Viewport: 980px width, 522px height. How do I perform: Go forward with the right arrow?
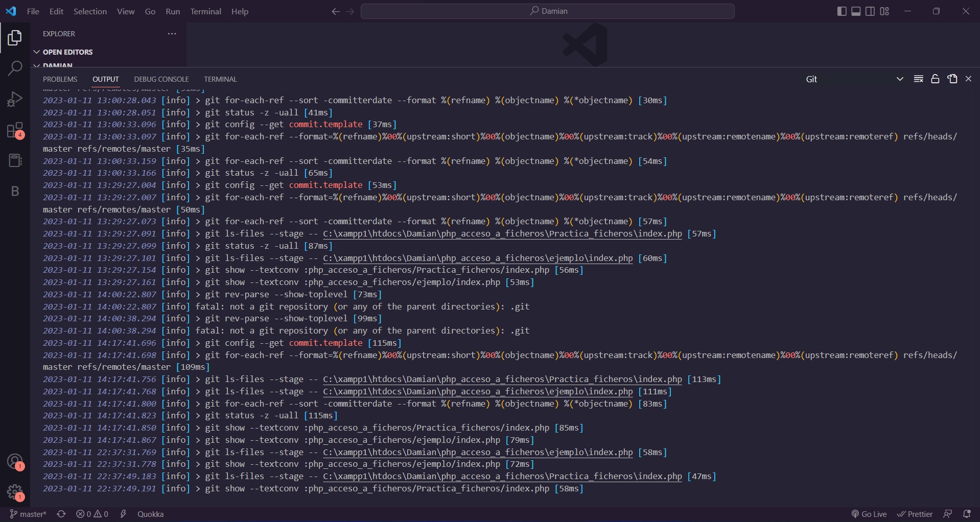pyautogui.click(x=350, y=11)
